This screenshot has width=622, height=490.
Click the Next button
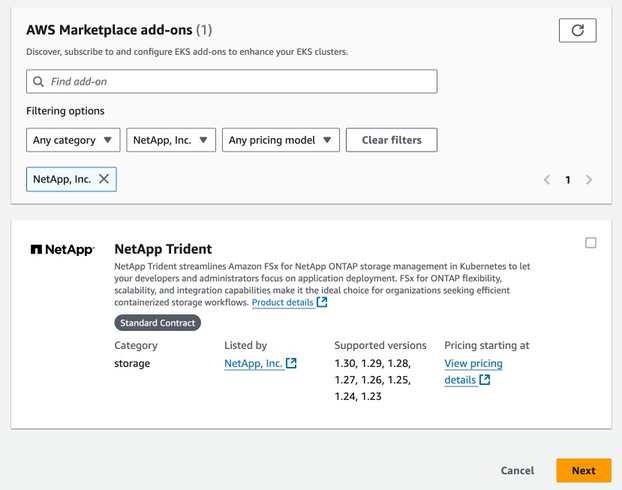(583, 470)
